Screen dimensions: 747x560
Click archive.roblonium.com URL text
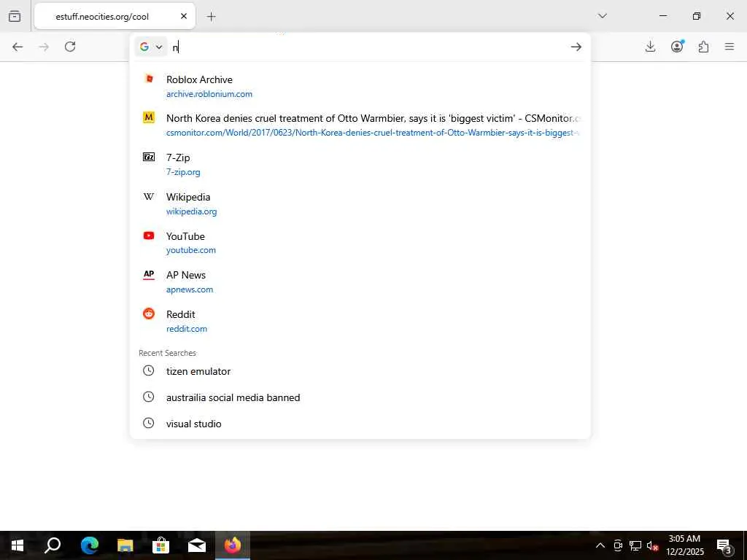coord(209,94)
